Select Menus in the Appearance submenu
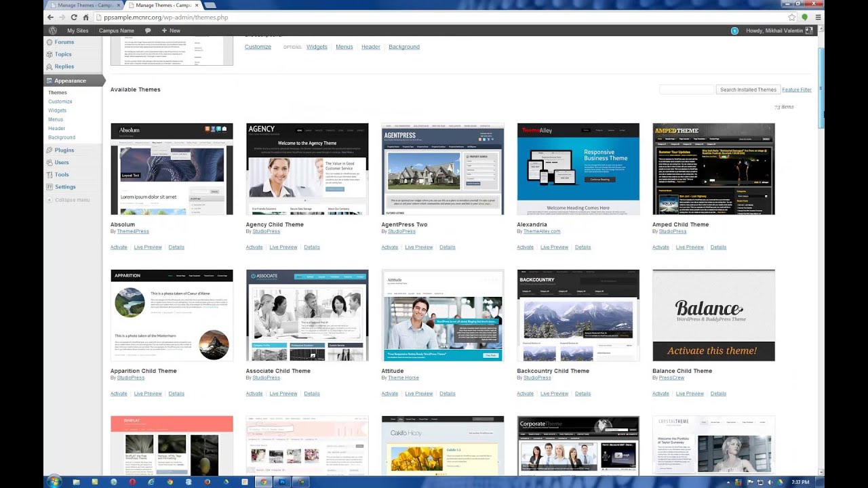Viewport: 868px width, 488px height. pyautogui.click(x=56, y=119)
